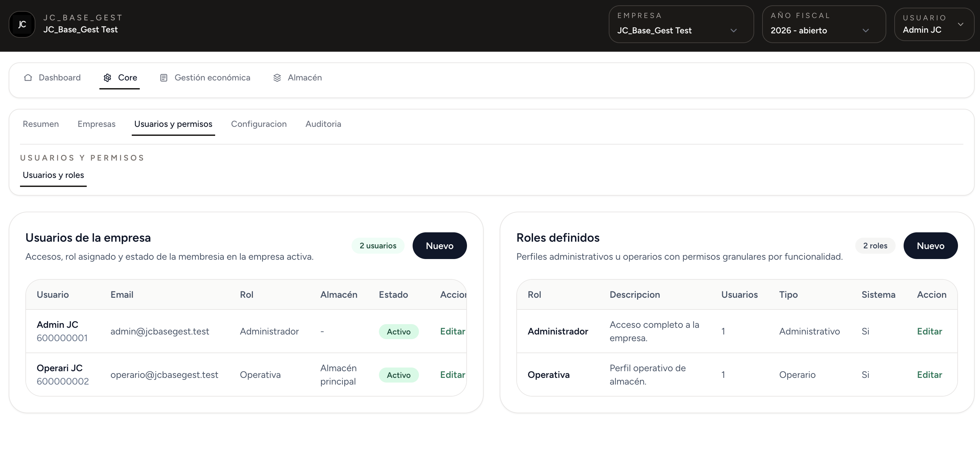Click the Empresa dropdown chevron arrow
The image size is (980, 470).
pyautogui.click(x=733, y=30)
